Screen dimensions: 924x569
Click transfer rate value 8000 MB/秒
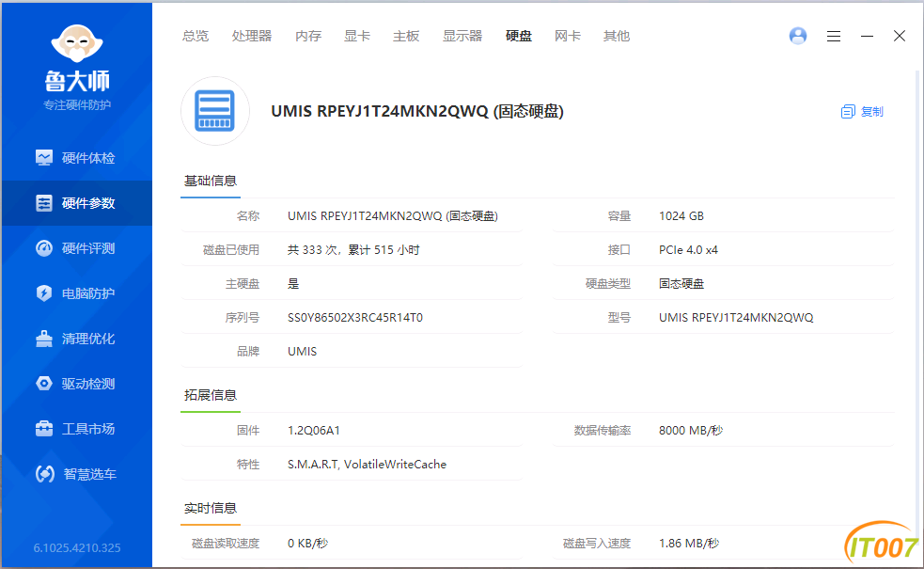[x=691, y=431]
